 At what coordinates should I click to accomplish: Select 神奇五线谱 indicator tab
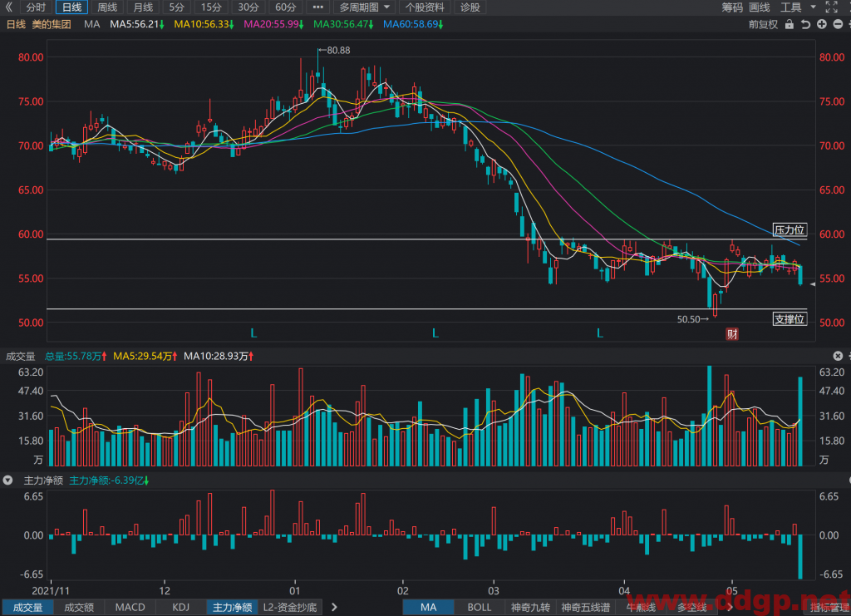(x=585, y=608)
